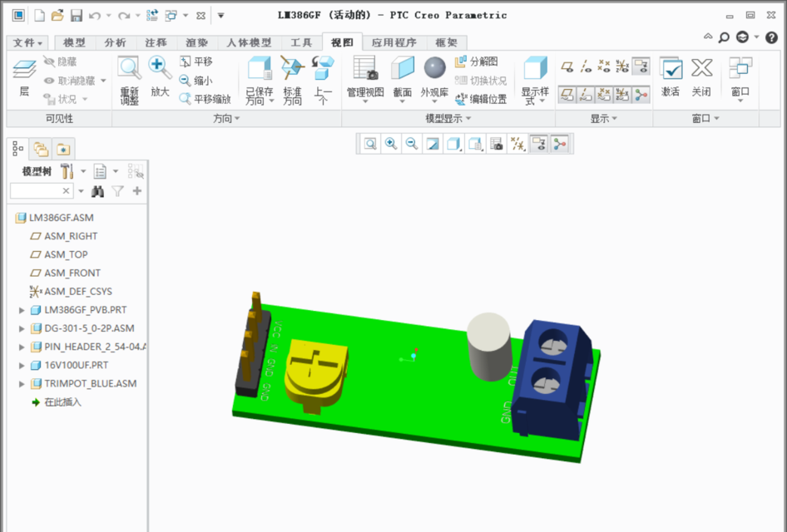Click the 放大 (Zoom In) magnifier icon
Image resolution: width=787 pixels, height=532 pixels.
pyautogui.click(x=159, y=68)
